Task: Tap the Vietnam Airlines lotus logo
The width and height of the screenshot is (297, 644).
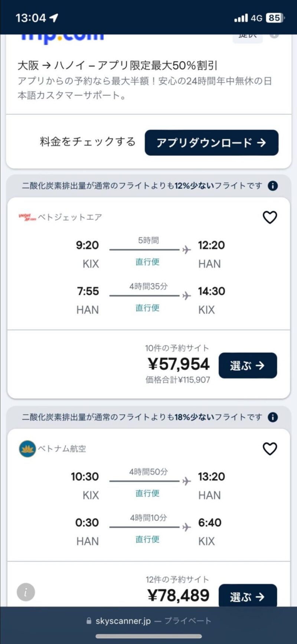Action: click(x=27, y=449)
